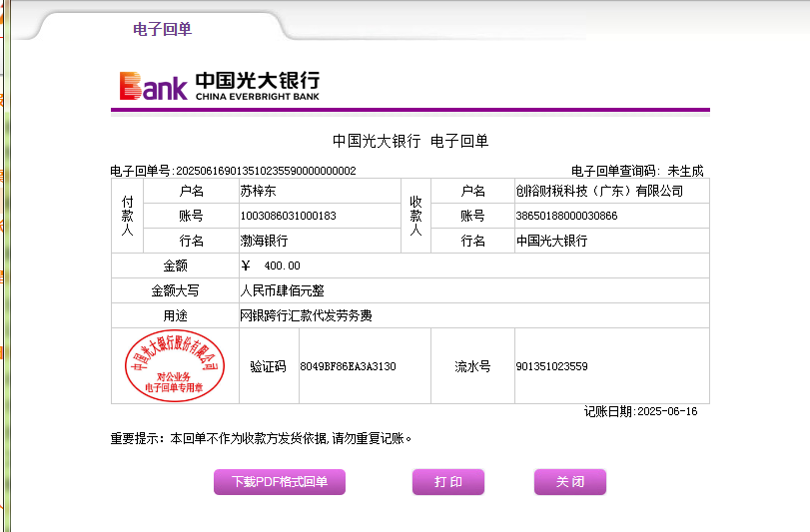
Task: Click the 付款人 column header
Action: click(x=127, y=216)
